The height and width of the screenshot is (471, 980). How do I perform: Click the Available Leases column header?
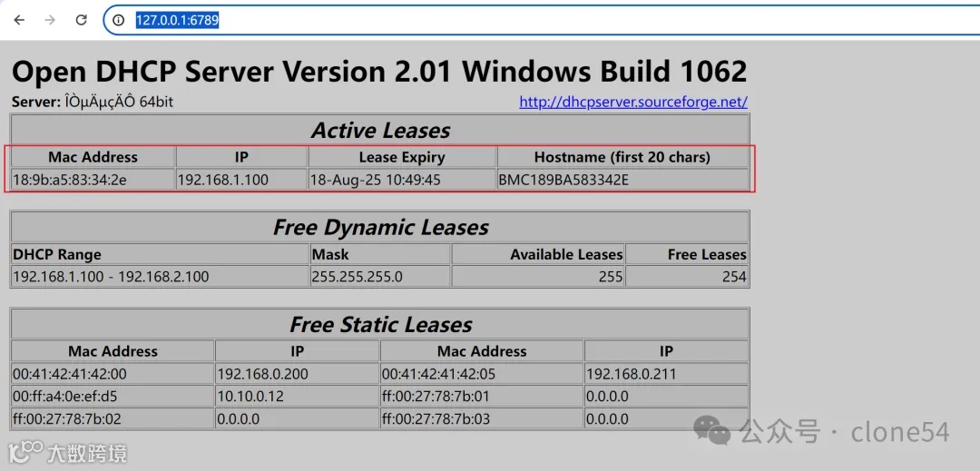566,254
